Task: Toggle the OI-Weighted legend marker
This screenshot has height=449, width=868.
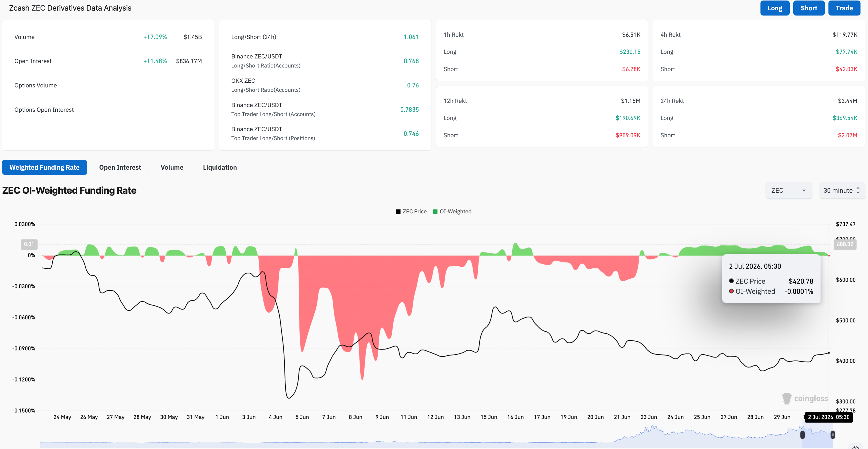Action: click(435, 212)
